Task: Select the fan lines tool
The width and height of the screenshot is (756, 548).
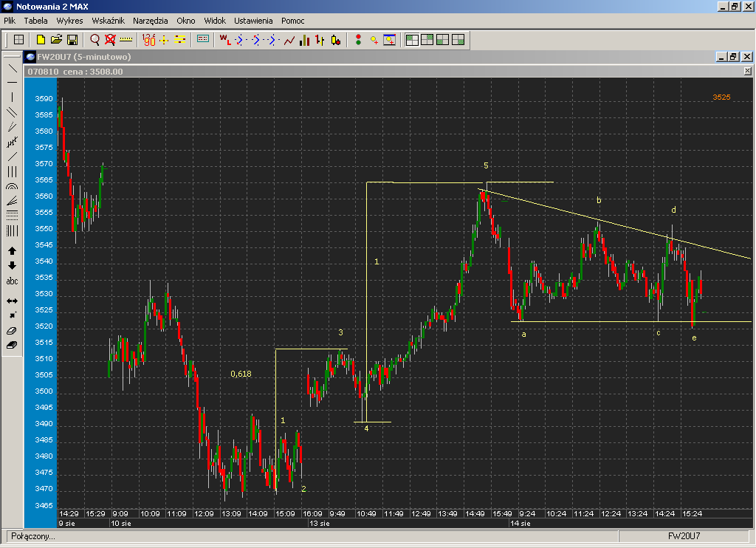Action: 12,201
